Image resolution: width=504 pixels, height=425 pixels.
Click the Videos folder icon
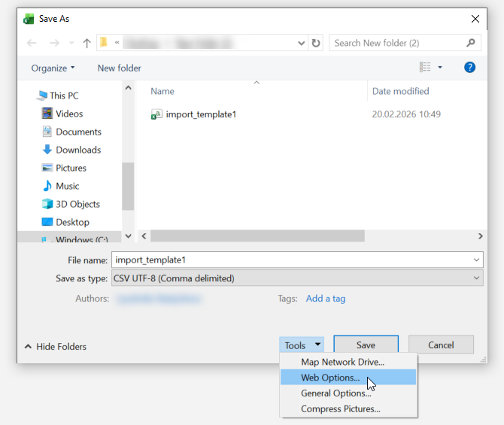[x=47, y=114]
